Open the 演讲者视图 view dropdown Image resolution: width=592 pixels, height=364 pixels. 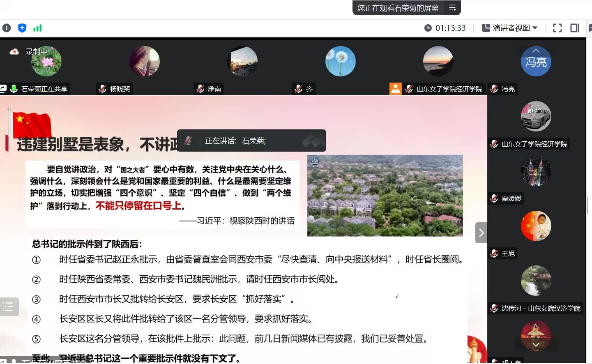point(510,28)
